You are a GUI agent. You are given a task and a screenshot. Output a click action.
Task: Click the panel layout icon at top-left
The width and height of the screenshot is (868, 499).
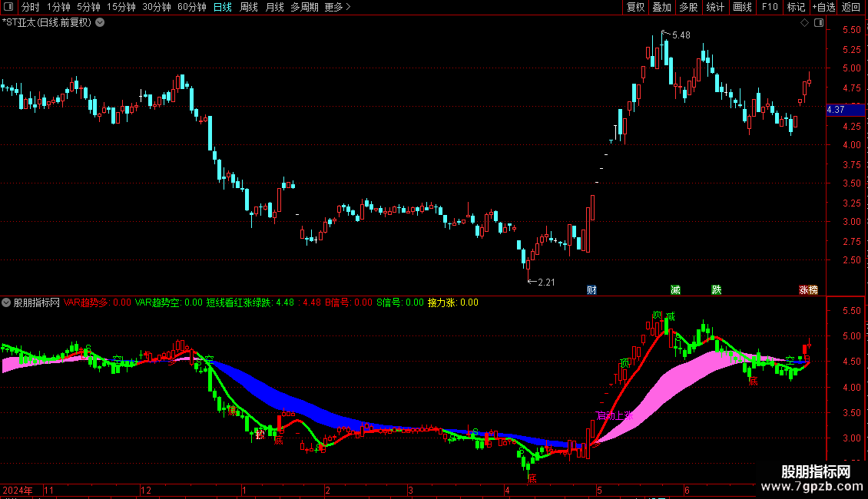point(8,7)
